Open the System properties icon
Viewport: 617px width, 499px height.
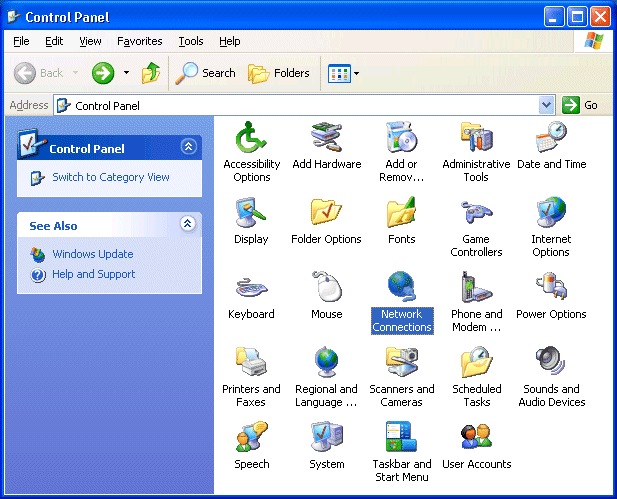pyautogui.click(x=326, y=438)
